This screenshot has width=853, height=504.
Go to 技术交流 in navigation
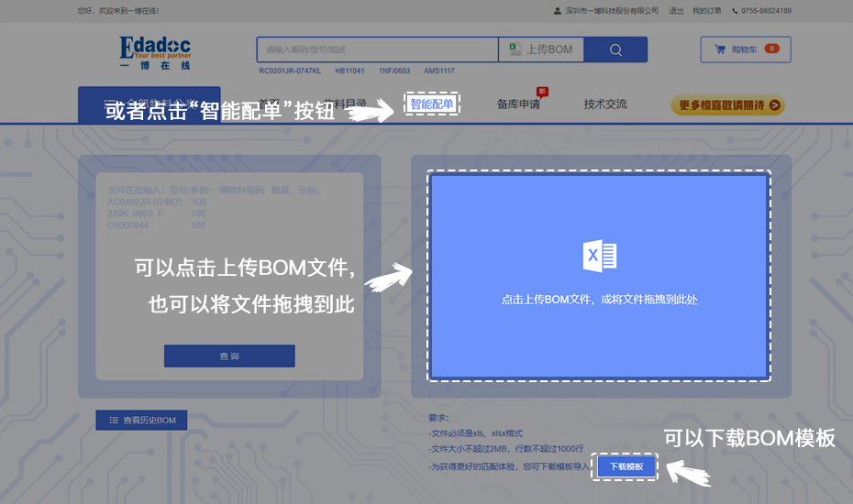pos(605,104)
